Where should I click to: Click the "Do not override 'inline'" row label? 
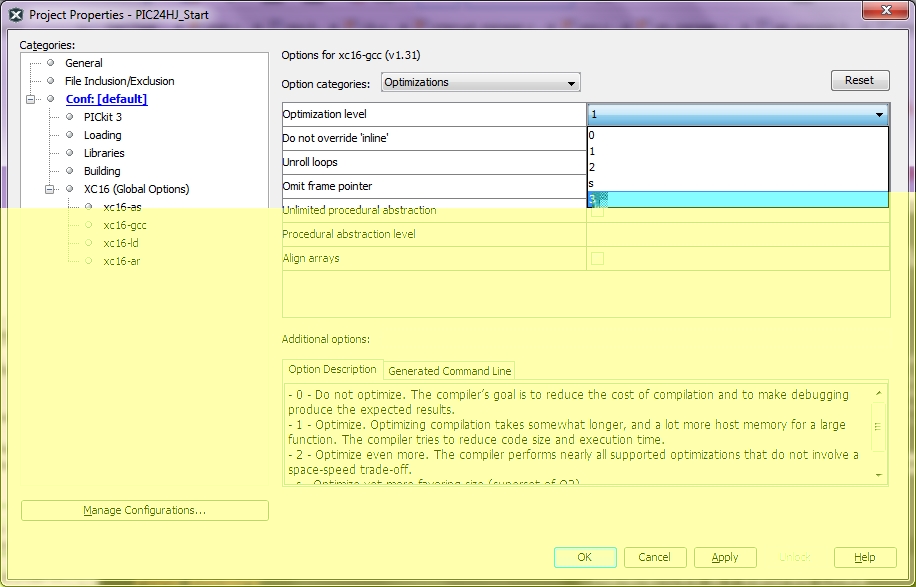coord(335,138)
